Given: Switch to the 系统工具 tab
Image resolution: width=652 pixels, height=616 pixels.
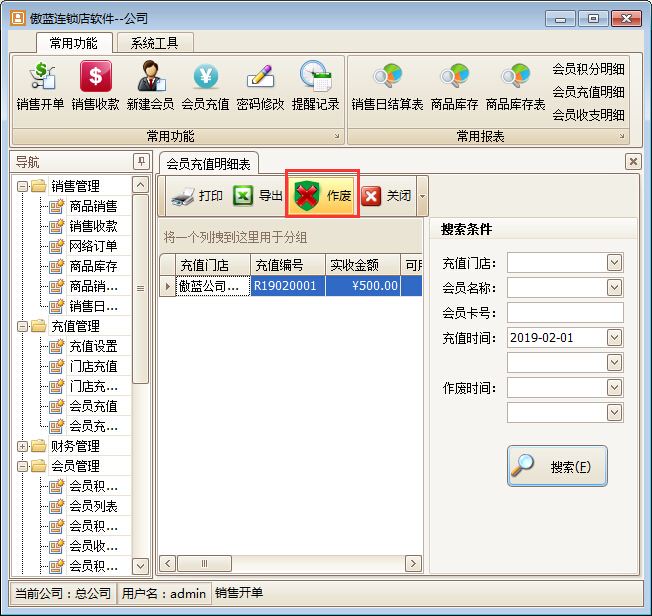Looking at the screenshot, I should coord(155,43).
